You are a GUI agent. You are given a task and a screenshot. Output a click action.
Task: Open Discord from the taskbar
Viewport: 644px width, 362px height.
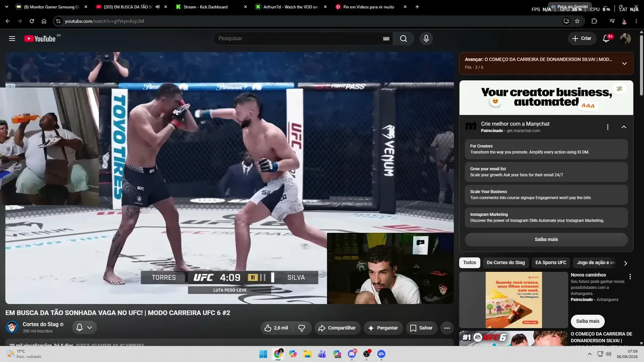(x=352, y=354)
